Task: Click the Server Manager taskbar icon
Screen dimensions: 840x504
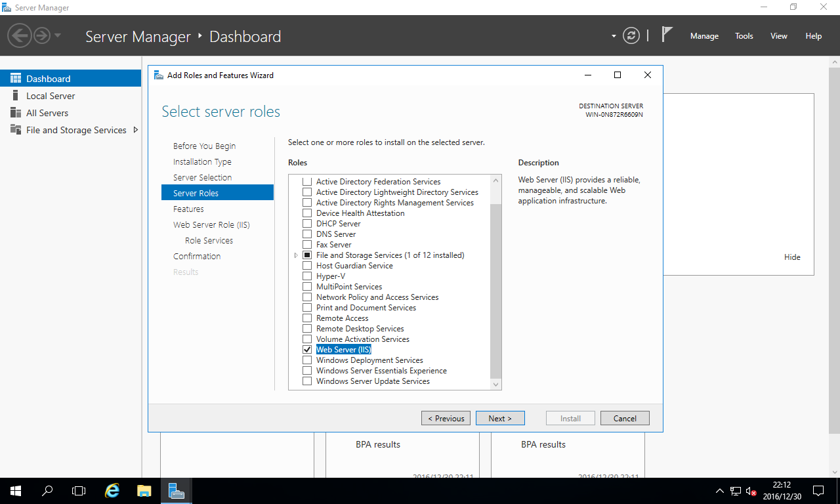Action: (176, 490)
